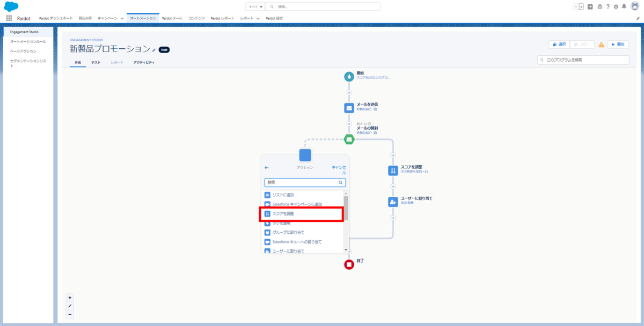Click the 選択 button
This screenshot has width=644, height=326.
pyautogui.click(x=559, y=45)
